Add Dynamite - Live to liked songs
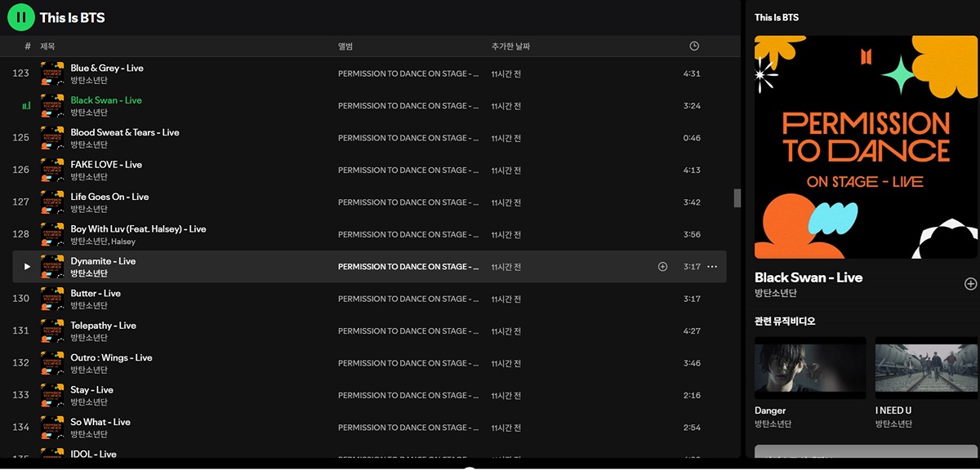Viewport: 980px width, 470px height. click(662, 267)
